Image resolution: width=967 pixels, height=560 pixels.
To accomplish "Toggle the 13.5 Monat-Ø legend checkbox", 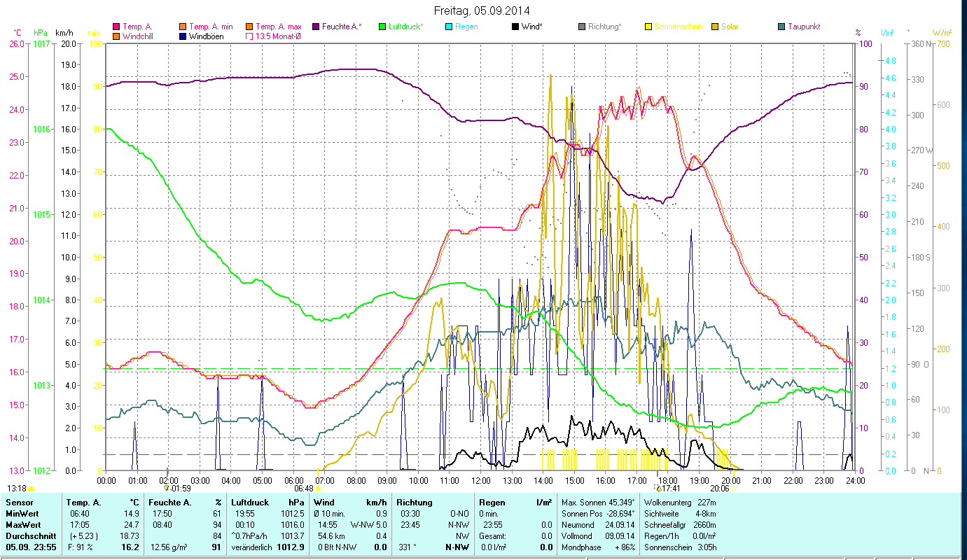I will (x=249, y=36).
